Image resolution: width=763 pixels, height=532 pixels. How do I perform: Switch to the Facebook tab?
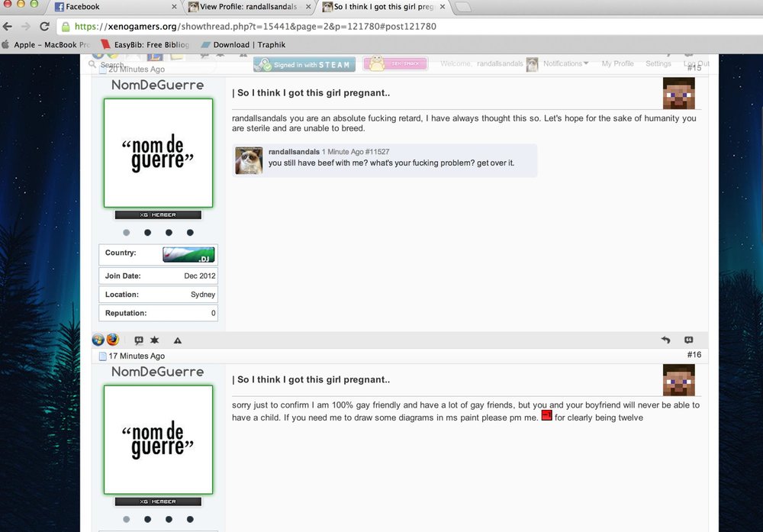[x=116, y=7]
